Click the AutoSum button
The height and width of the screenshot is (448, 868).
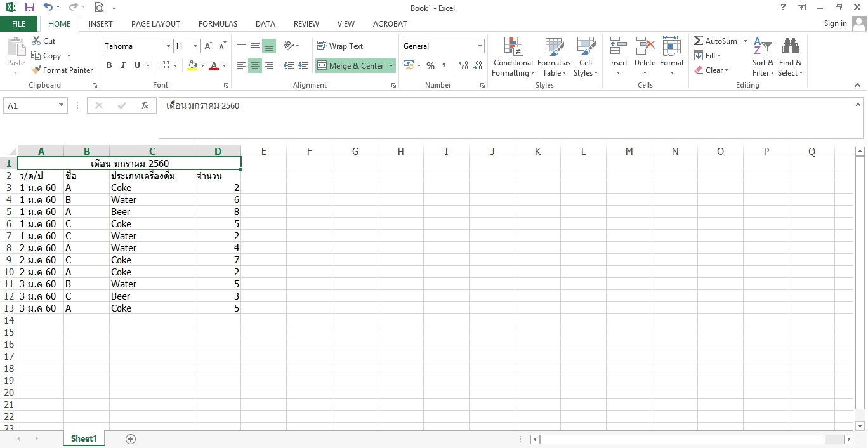coord(716,41)
